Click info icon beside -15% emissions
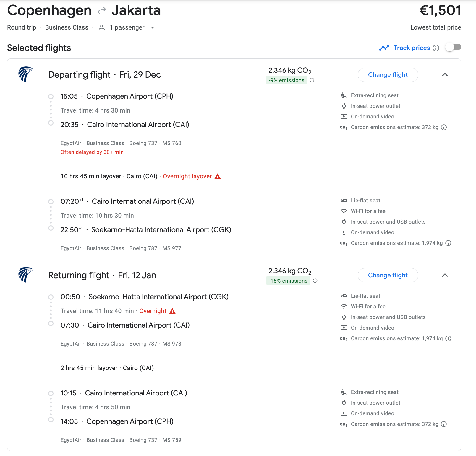476x456 pixels. [315, 281]
